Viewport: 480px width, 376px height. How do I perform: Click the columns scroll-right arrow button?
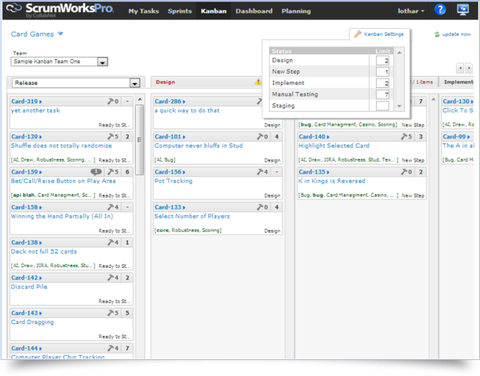point(469,68)
